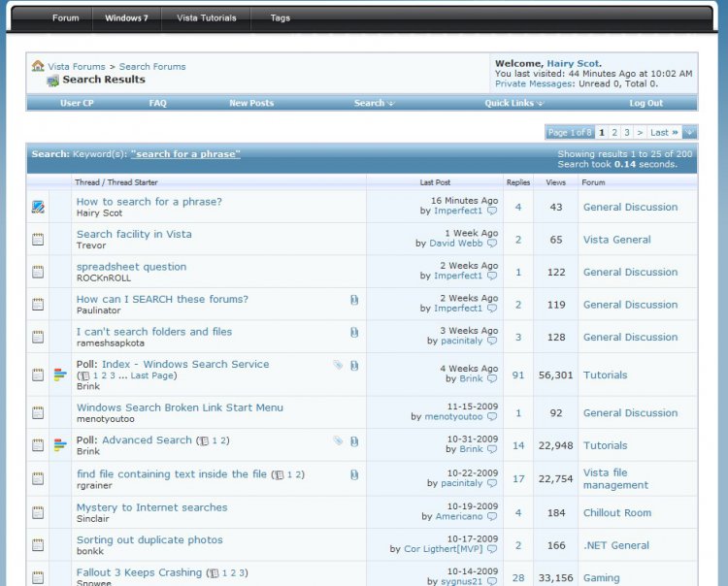
Task: Open the Windows 7 tab
Action: click(126, 18)
